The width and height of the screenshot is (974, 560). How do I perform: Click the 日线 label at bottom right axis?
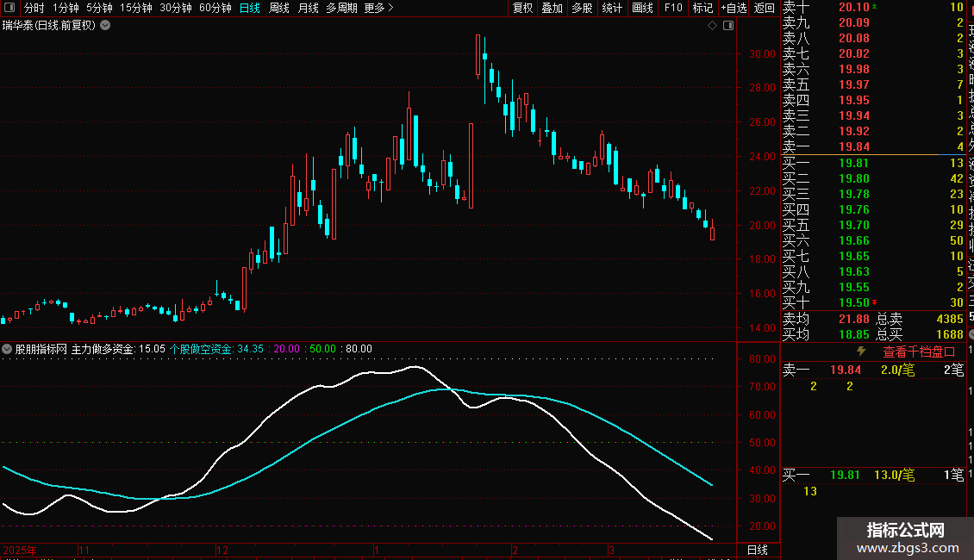pyautogui.click(x=757, y=550)
